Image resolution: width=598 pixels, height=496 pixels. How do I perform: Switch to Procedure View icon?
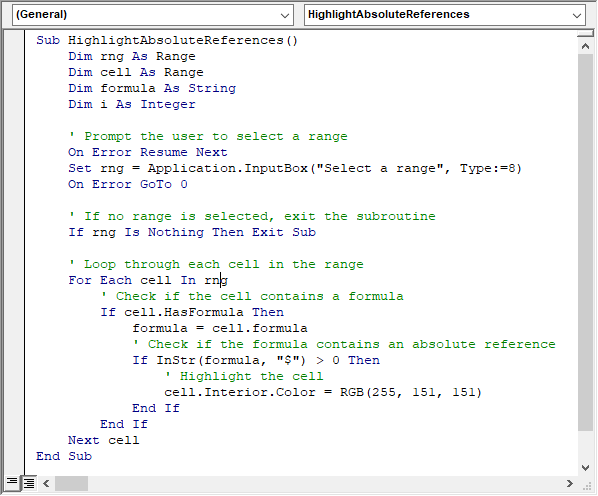12,482
